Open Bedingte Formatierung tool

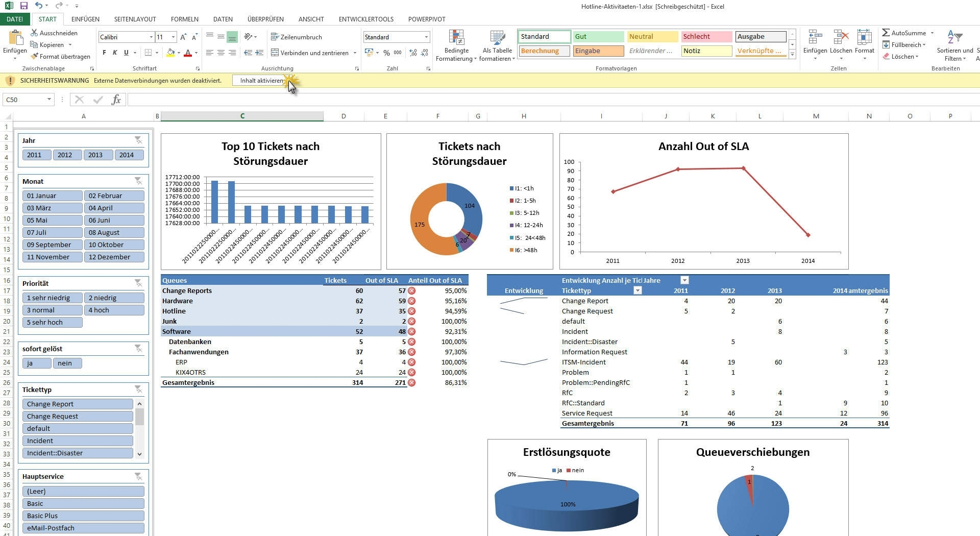coord(456,45)
